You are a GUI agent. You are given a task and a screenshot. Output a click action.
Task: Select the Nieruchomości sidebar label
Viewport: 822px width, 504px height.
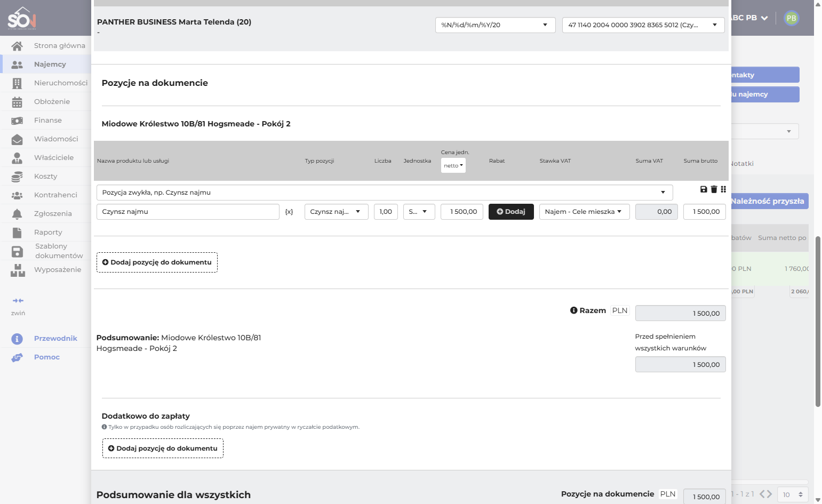pos(61,83)
